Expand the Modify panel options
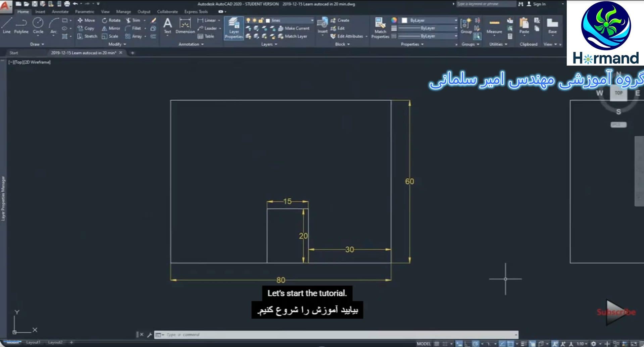Viewport: 644px width, 347px height. (117, 44)
